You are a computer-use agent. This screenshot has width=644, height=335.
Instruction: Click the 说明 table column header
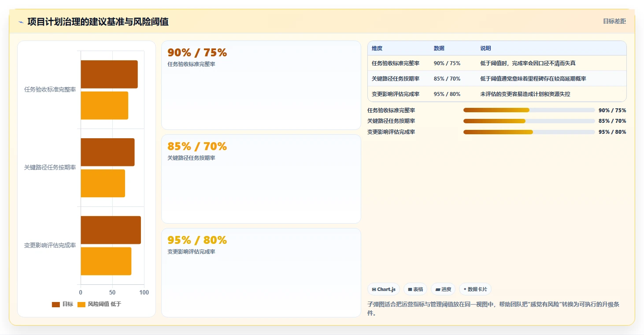[485, 48]
